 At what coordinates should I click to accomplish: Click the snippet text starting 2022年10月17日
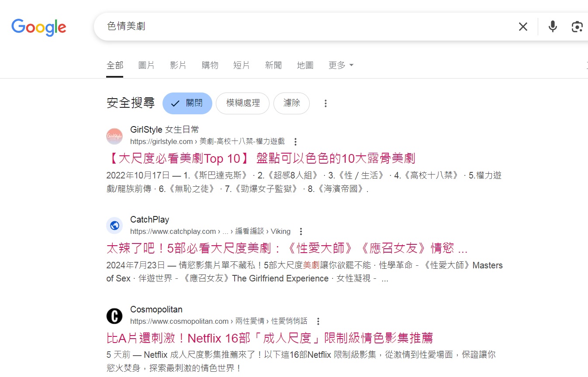[304, 182]
